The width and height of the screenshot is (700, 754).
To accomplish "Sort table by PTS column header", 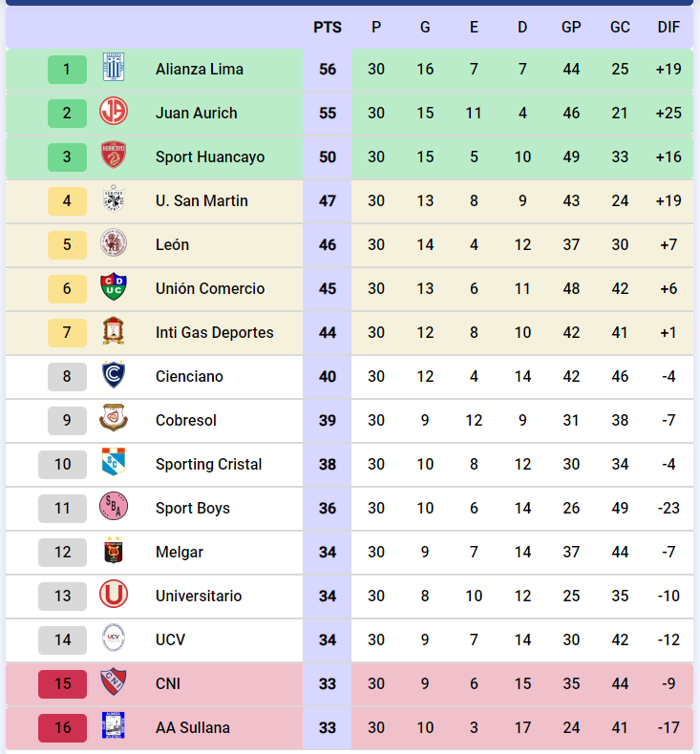I will [328, 28].
